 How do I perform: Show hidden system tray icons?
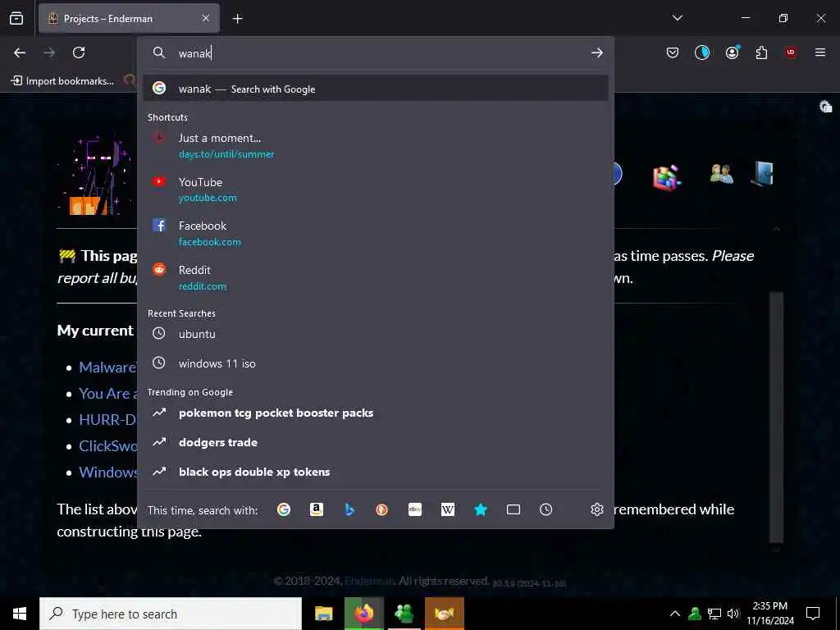click(675, 614)
